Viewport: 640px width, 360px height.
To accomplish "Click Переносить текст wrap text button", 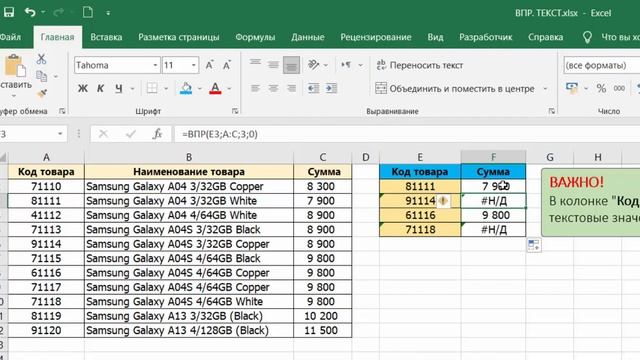I will point(419,65).
